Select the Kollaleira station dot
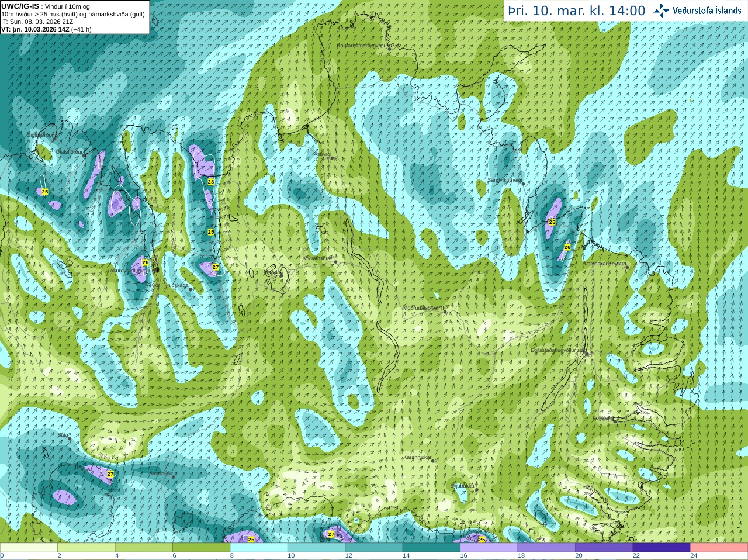This screenshot has height=560, width=748. coord(615,421)
